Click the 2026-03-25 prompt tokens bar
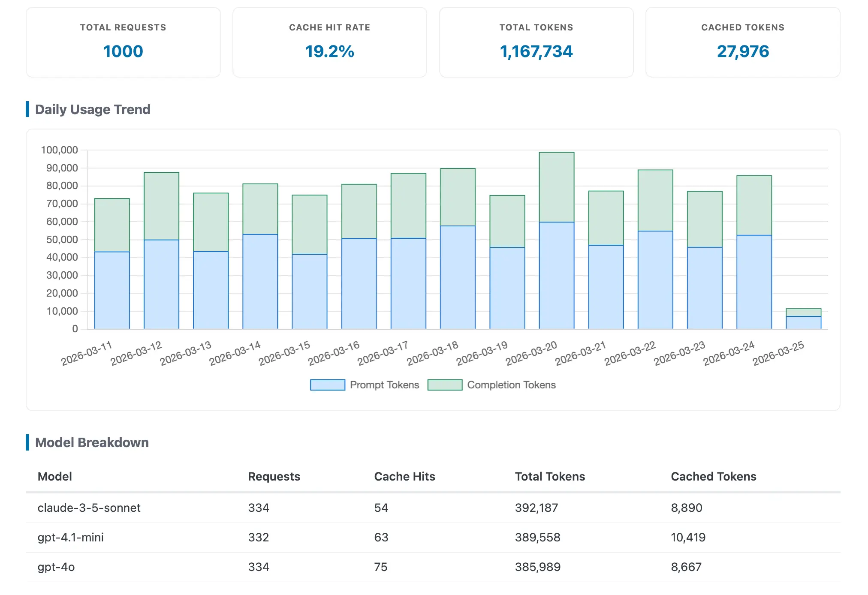Viewport: 868px width, 595px height. click(803, 323)
